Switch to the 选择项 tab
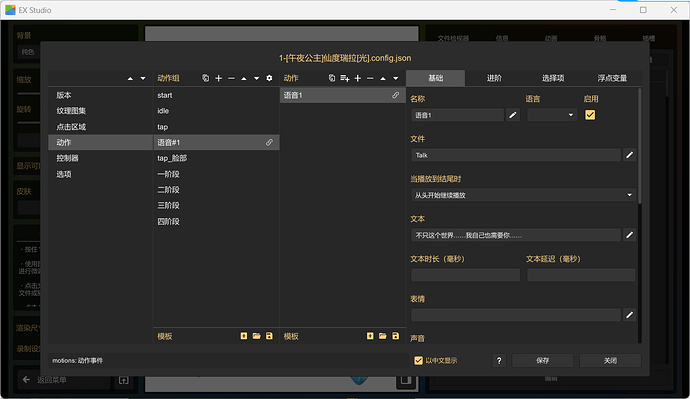This screenshot has width=690, height=399. [x=553, y=78]
